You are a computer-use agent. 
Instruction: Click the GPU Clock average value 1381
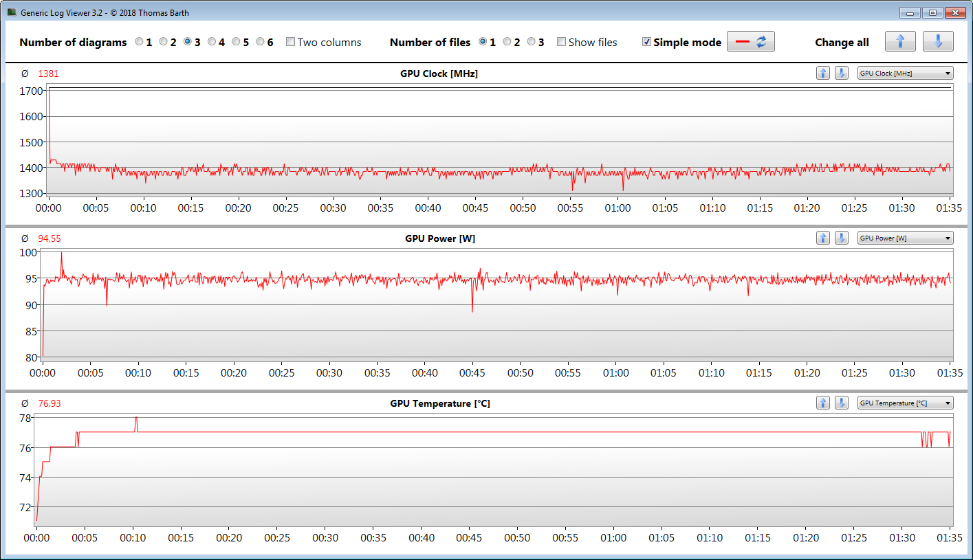(48, 74)
